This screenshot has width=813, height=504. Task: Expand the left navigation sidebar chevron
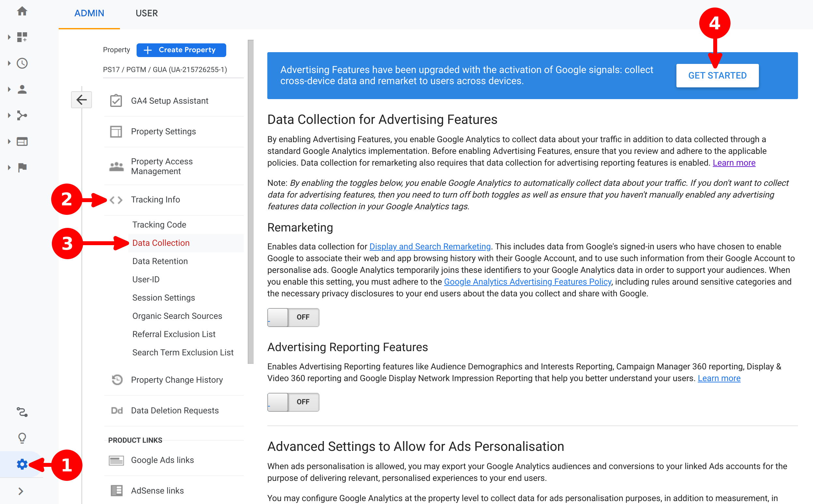click(21, 491)
